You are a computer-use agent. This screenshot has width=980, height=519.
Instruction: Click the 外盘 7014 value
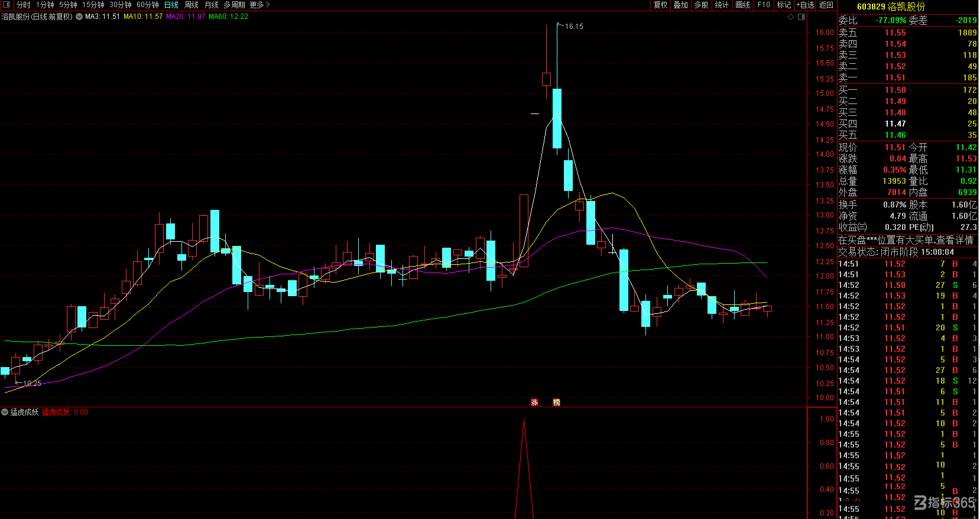[896, 192]
